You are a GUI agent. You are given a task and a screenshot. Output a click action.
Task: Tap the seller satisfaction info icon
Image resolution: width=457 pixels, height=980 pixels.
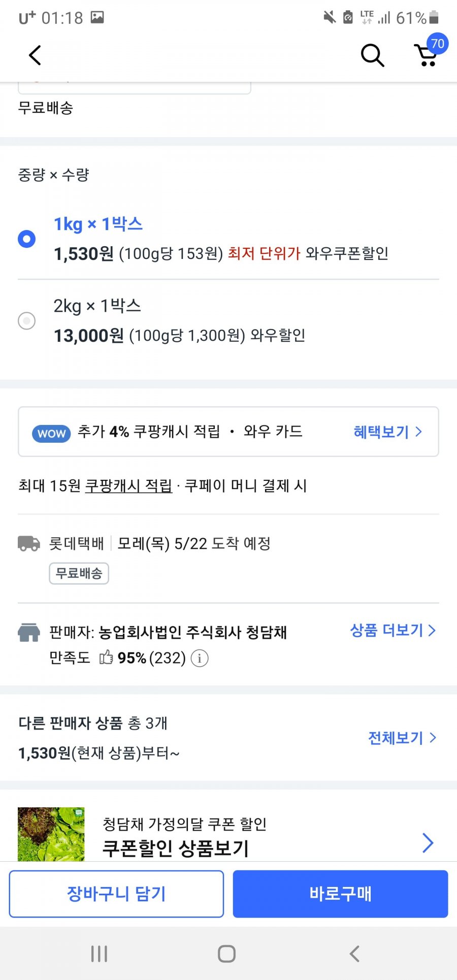click(200, 659)
